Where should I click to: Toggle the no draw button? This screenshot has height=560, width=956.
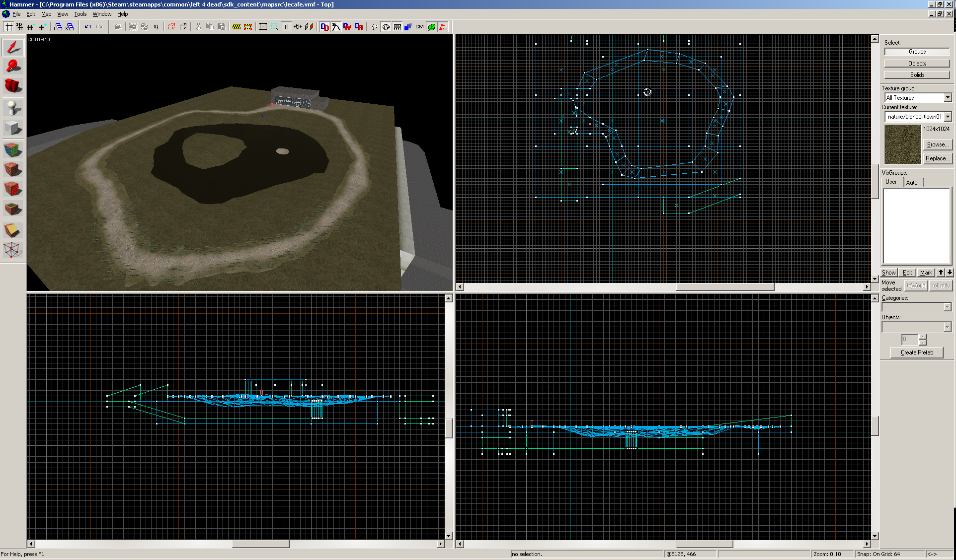point(443,27)
